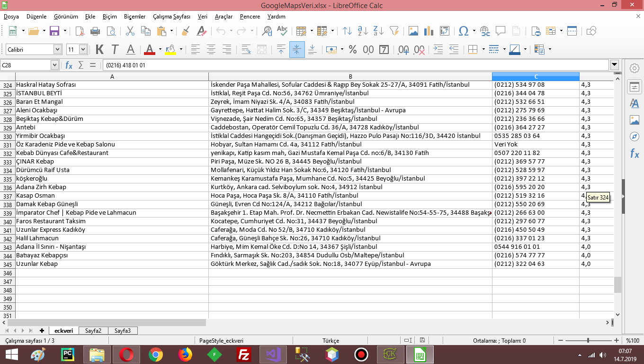This screenshot has width=644, height=364.
Task: Open the Araçlar menu
Action: 224,17
